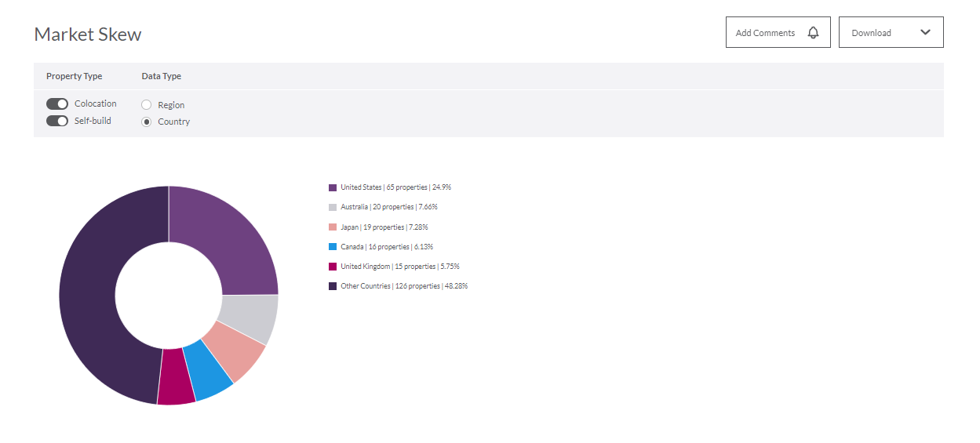This screenshot has height=443, width=980.
Task: Click the United Kingdom magenta legend swatch
Action: [333, 267]
